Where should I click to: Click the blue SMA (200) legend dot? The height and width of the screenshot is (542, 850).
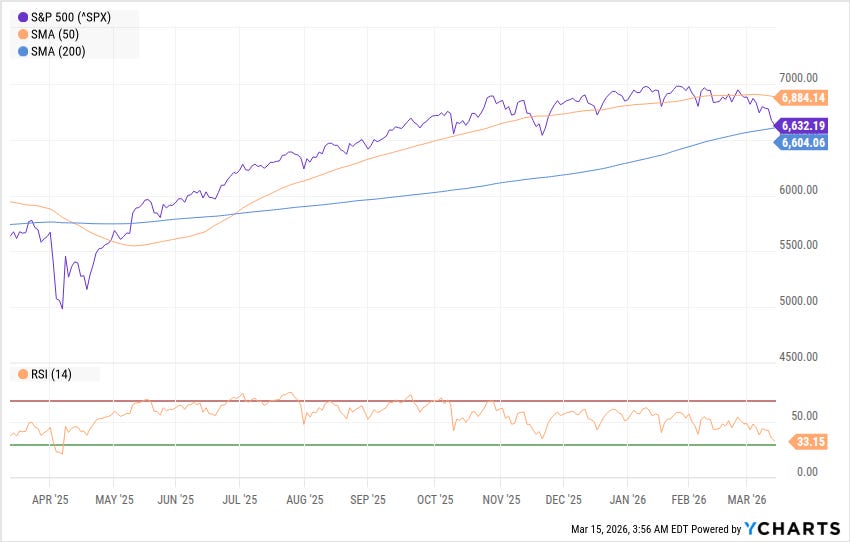[x=23, y=51]
